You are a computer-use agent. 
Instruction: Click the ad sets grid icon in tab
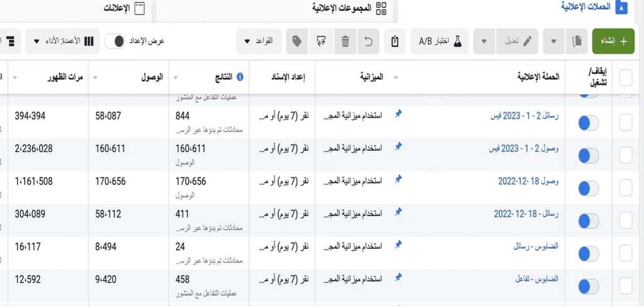click(381, 9)
